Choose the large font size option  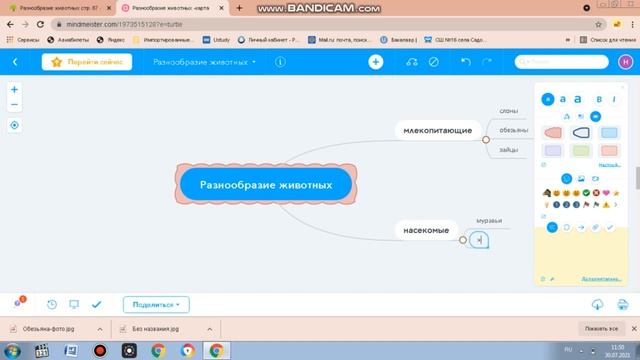[x=578, y=99]
